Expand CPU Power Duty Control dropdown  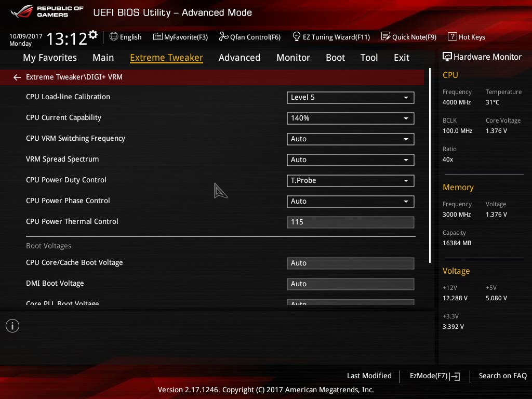click(351, 180)
